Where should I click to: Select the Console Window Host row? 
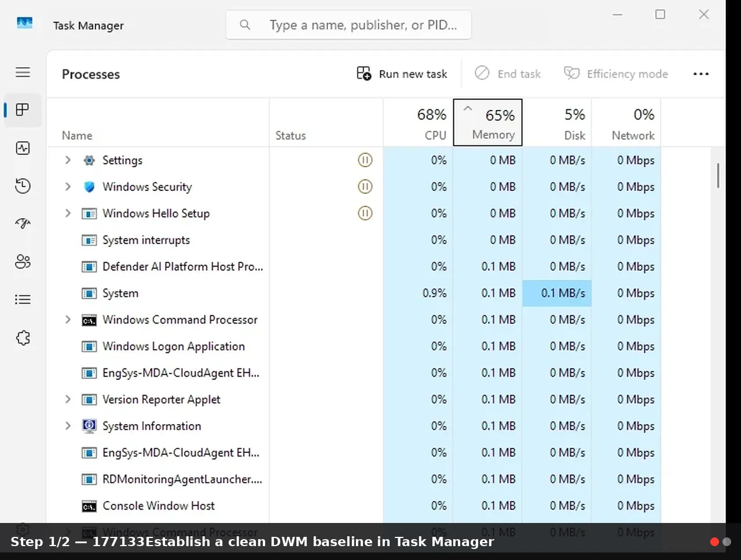354,506
